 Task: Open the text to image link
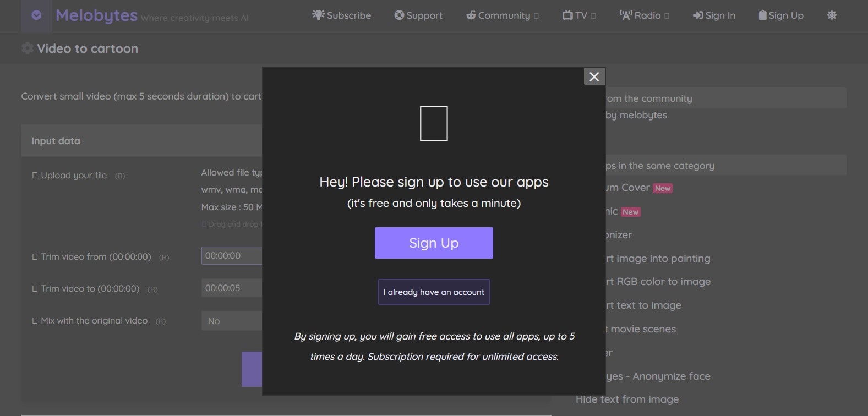pos(643,305)
